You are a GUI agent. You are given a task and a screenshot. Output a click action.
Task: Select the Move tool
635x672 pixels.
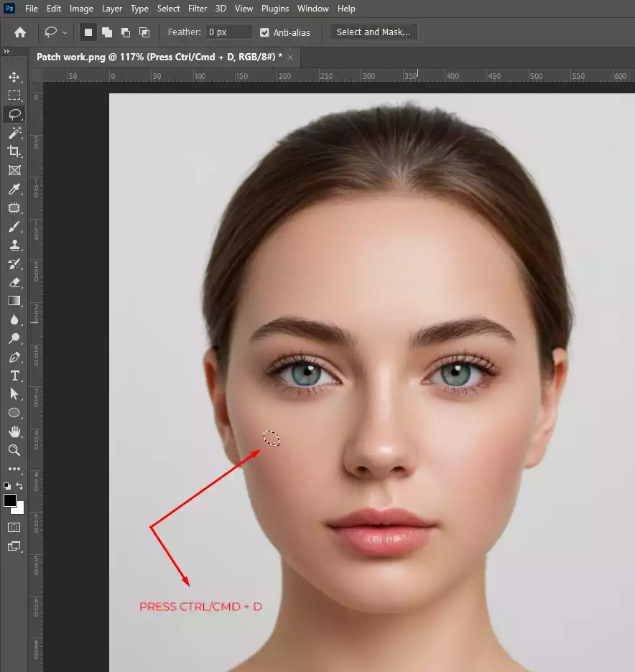click(14, 77)
